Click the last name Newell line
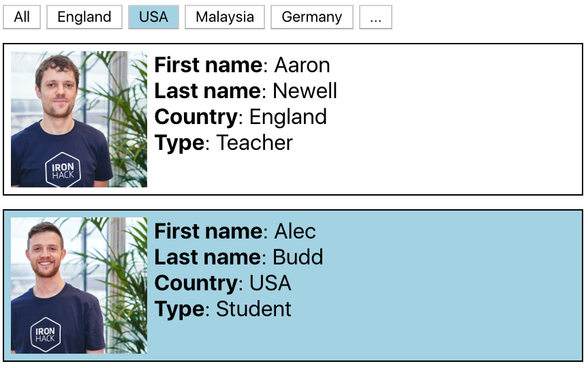 coord(246,91)
